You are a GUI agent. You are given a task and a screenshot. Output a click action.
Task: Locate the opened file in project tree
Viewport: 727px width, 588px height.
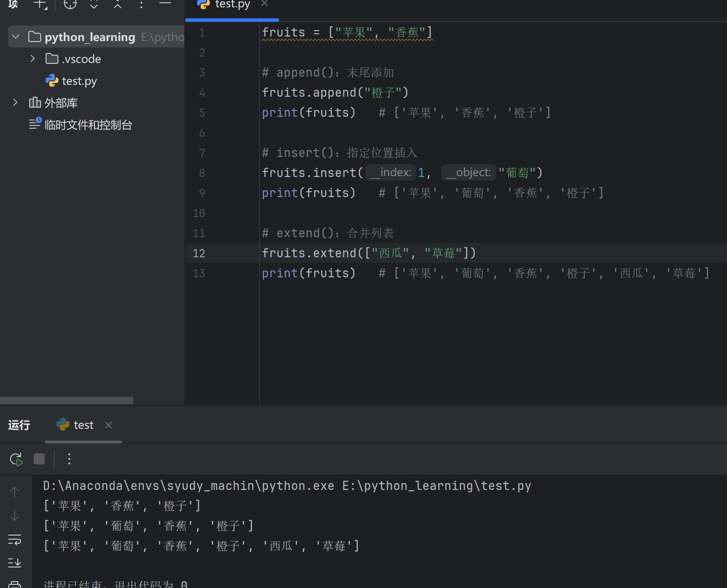[x=70, y=5]
